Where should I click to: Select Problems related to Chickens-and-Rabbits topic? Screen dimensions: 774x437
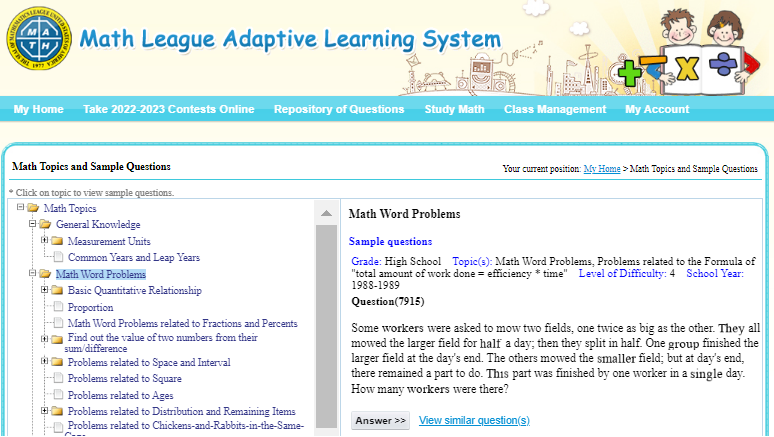(x=186, y=426)
